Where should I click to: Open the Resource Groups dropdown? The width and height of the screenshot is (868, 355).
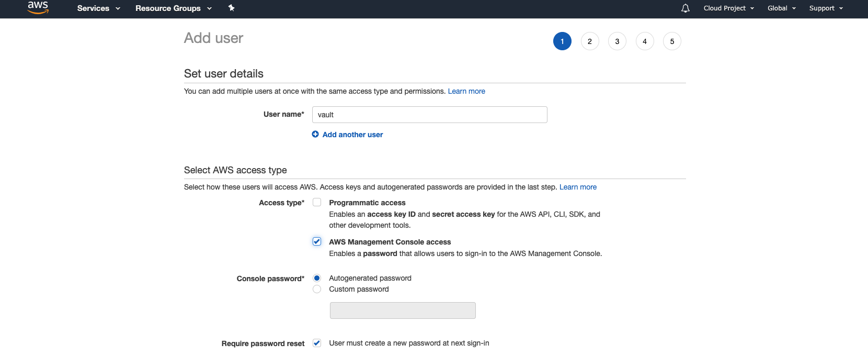pyautogui.click(x=173, y=8)
